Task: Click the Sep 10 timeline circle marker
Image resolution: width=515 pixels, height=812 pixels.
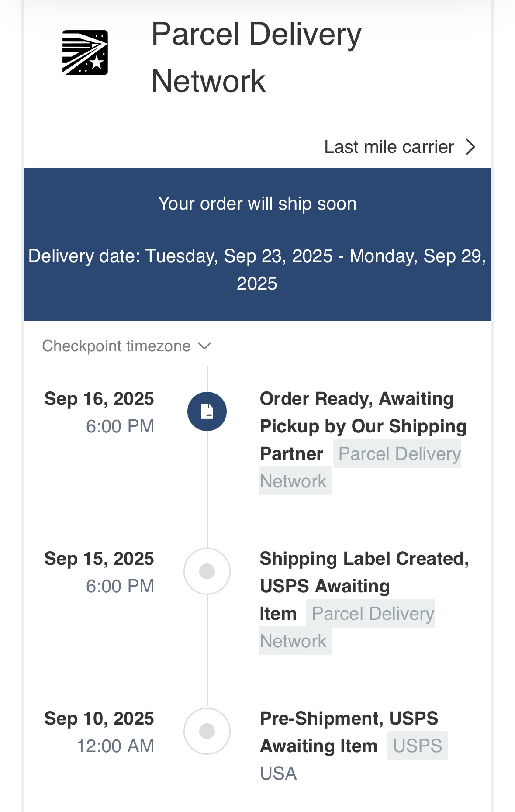Action: point(207,731)
